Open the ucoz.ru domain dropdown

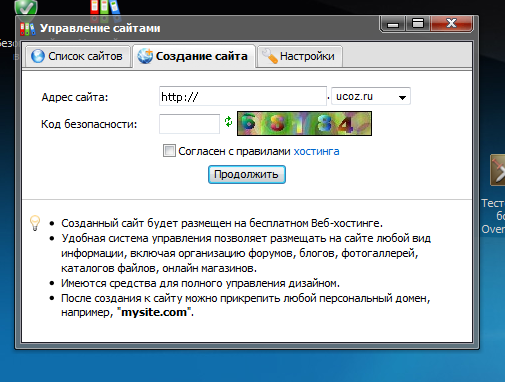pos(371,96)
